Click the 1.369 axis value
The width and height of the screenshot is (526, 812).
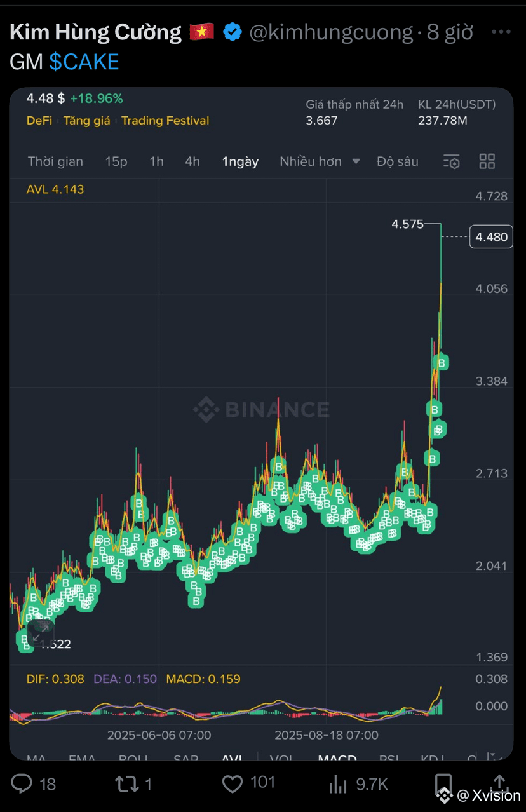[492, 658]
